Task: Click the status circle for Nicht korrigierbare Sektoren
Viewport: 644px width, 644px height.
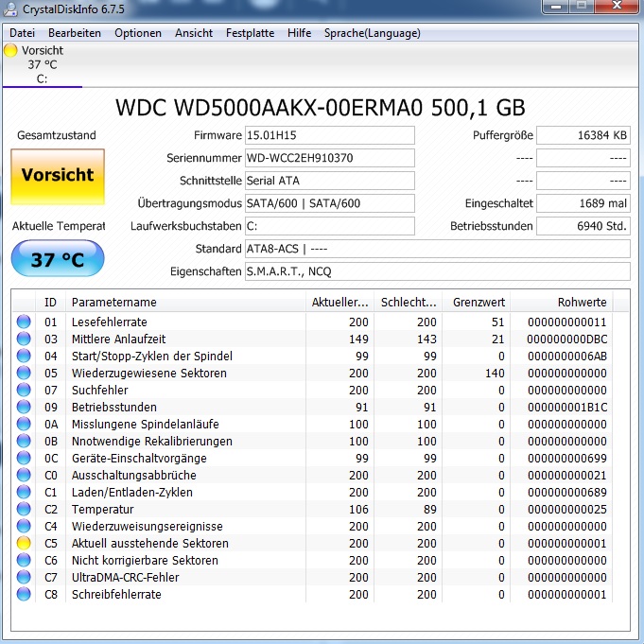Action: (24, 560)
